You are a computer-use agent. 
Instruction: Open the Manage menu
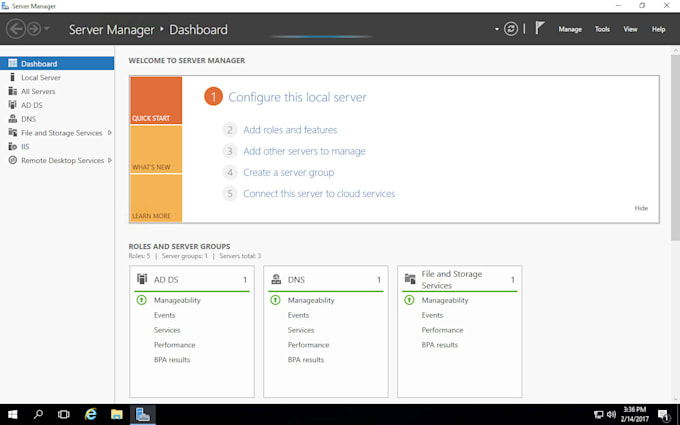[570, 29]
